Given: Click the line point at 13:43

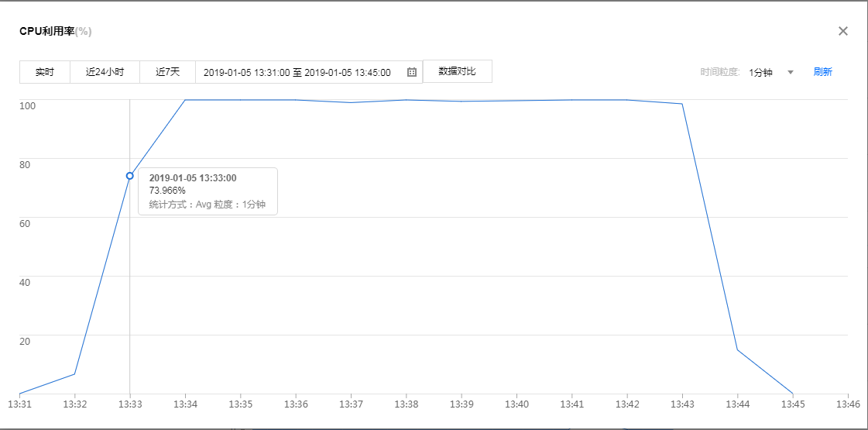Looking at the screenshot, I should point(682,104).
